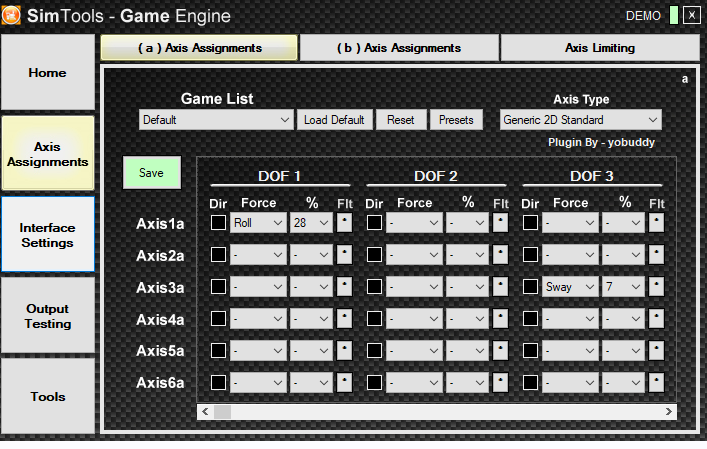Toggle Axis3a DOF 3 Dir checkbox
Image resolution: width=707 pixels, height=449 pixels.
[530, 287]
